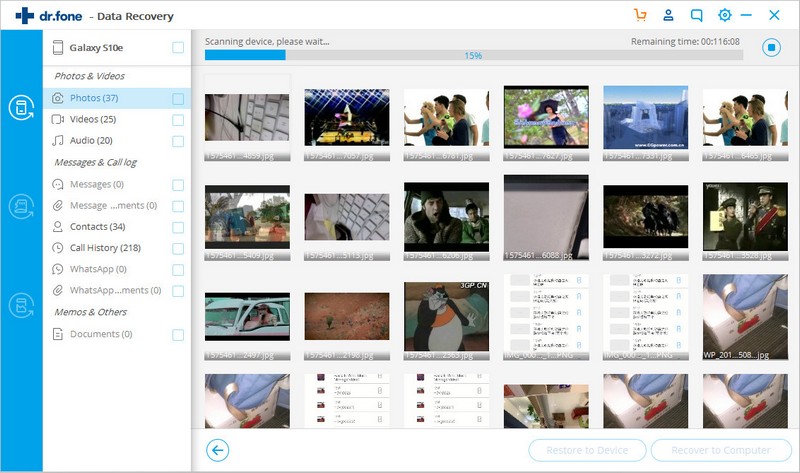
Task: Click the scanning progress bar at 15%
Action: coord(473,56)
